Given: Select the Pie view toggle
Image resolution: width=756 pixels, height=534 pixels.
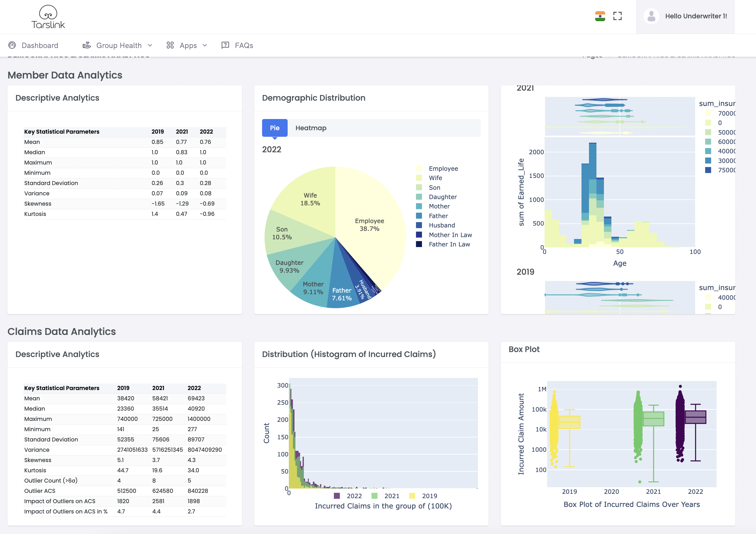Looking at the screenshot, I should pos(275,128).
